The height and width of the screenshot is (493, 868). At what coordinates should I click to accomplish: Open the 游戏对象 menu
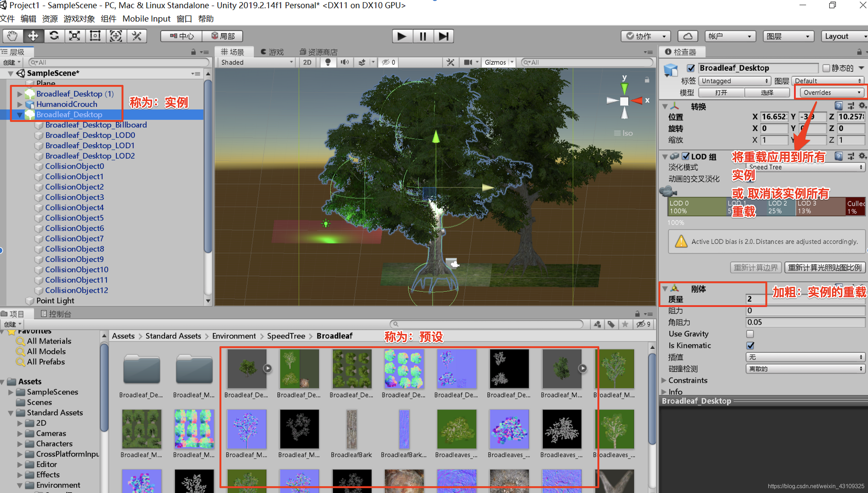click(x=79, y=19)
